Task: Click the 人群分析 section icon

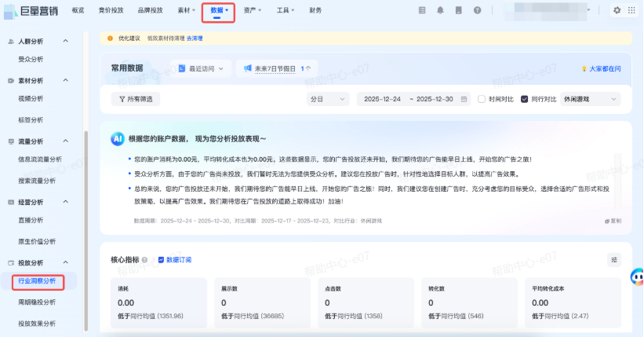Action: tap(11, 41)
